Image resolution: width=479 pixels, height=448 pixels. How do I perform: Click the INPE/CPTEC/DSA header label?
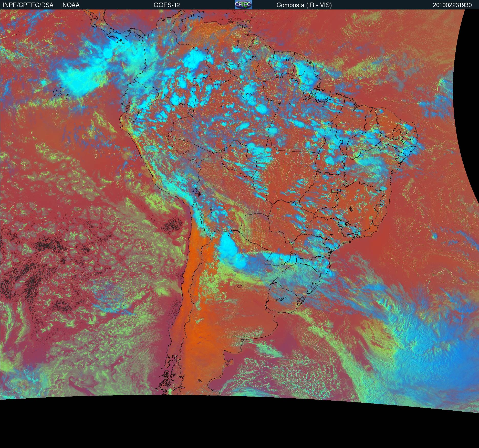click(28, 5)
